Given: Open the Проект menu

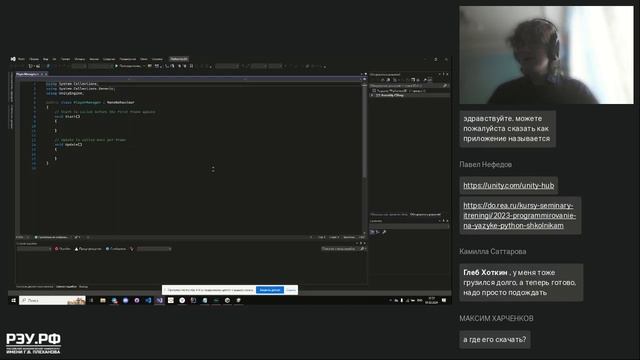Looking at the screenshot, I should pos(65,59).
